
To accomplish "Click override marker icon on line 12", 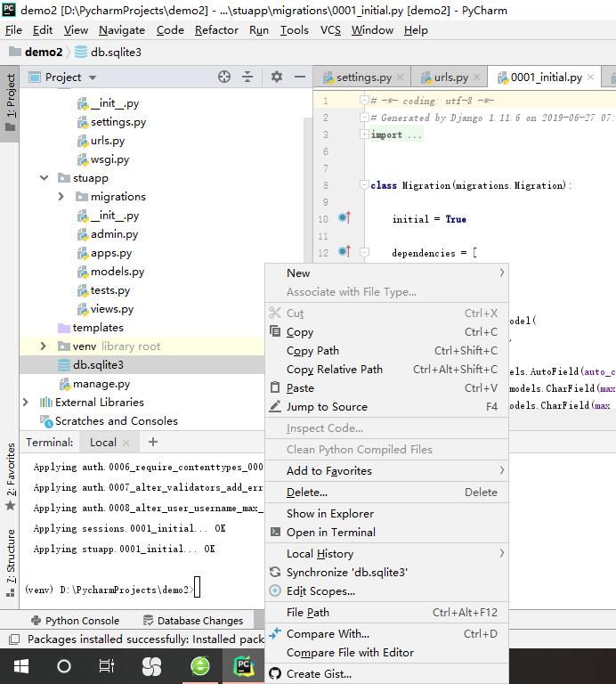I will point(344,251).
